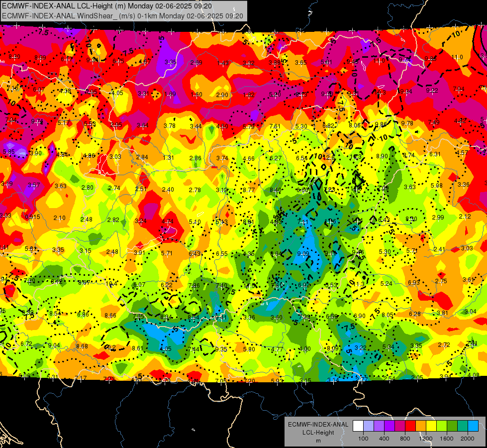Click the wind shear value 6.22
The height and width of the screenshot is (448, 487).
pyautogui.click(x=167, y=285)
